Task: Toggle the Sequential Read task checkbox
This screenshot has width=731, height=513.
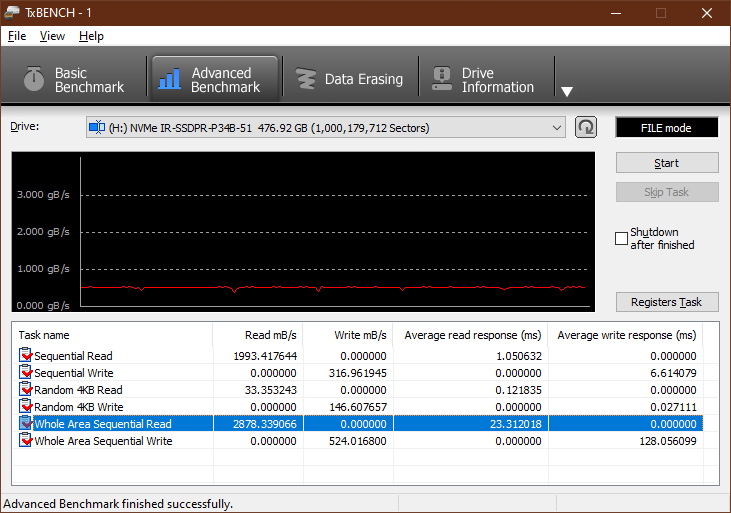Action: point(25,355)
